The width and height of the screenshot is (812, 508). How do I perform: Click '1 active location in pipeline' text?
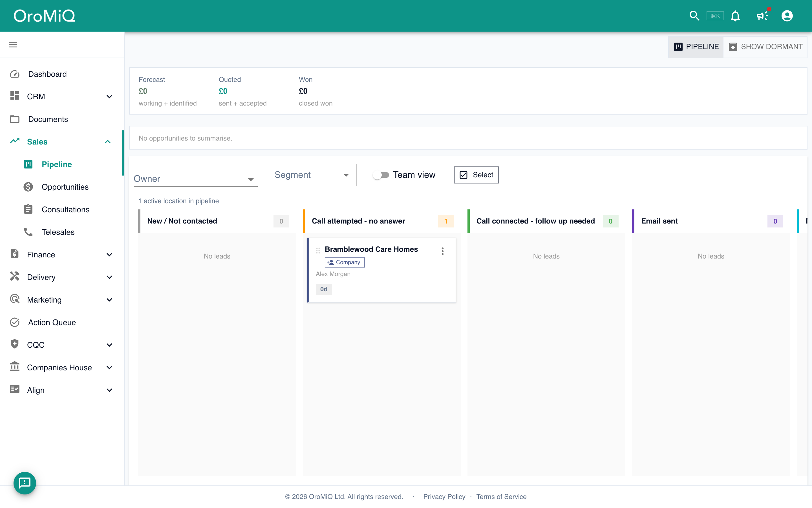coord(178,201)
